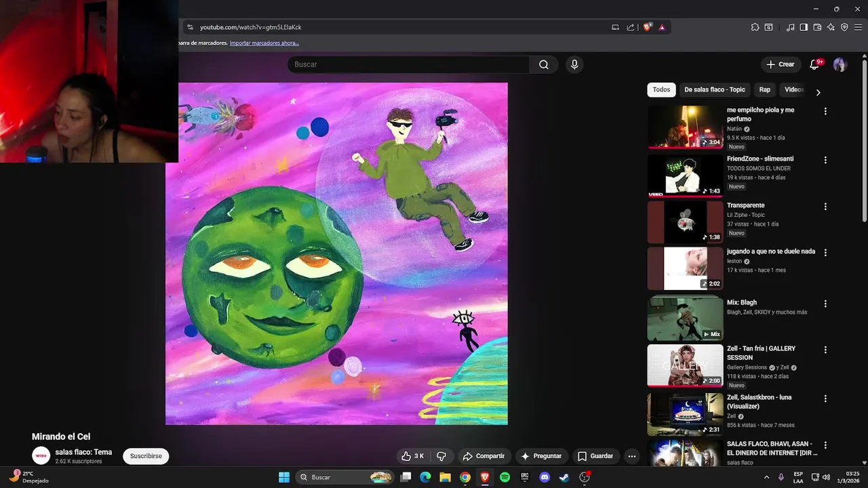The width and height of the screenshot is (868, 488).
Task: Open the Brave Rewards triangle icon
Action: 662,27
